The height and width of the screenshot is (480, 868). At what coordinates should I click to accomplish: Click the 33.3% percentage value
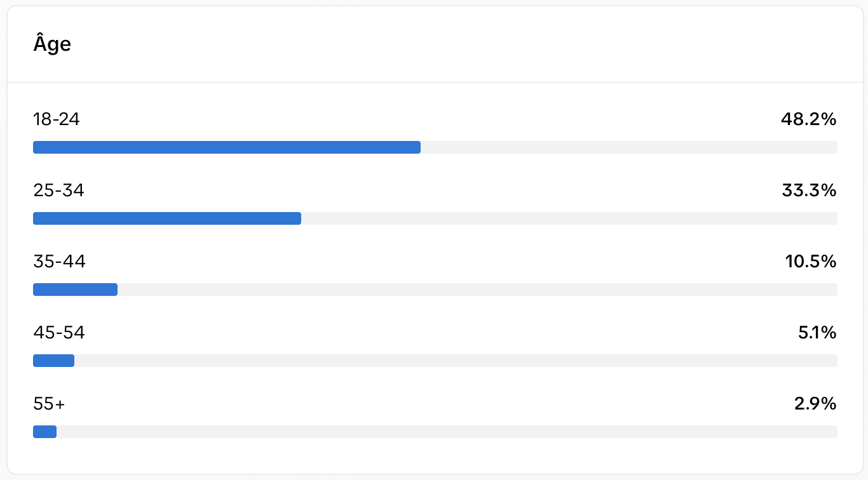tap(810, 190)
